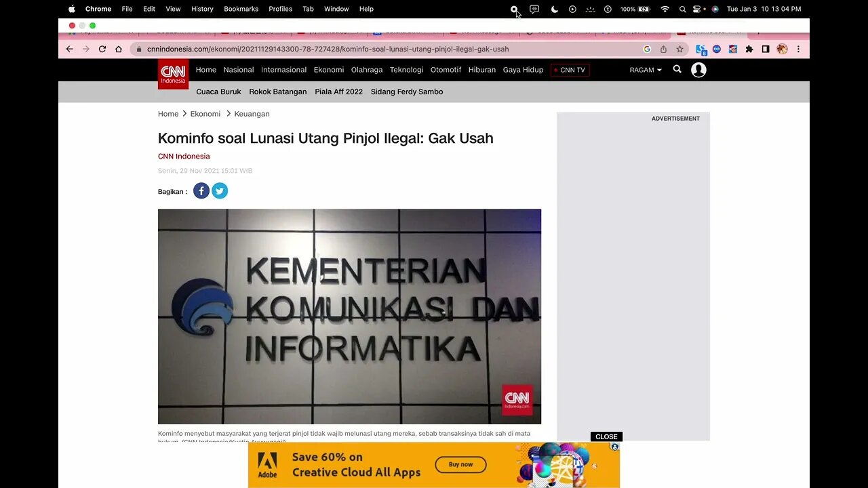
Task: Click the Keuangan breadcrumb
Action: pos(252,114)
